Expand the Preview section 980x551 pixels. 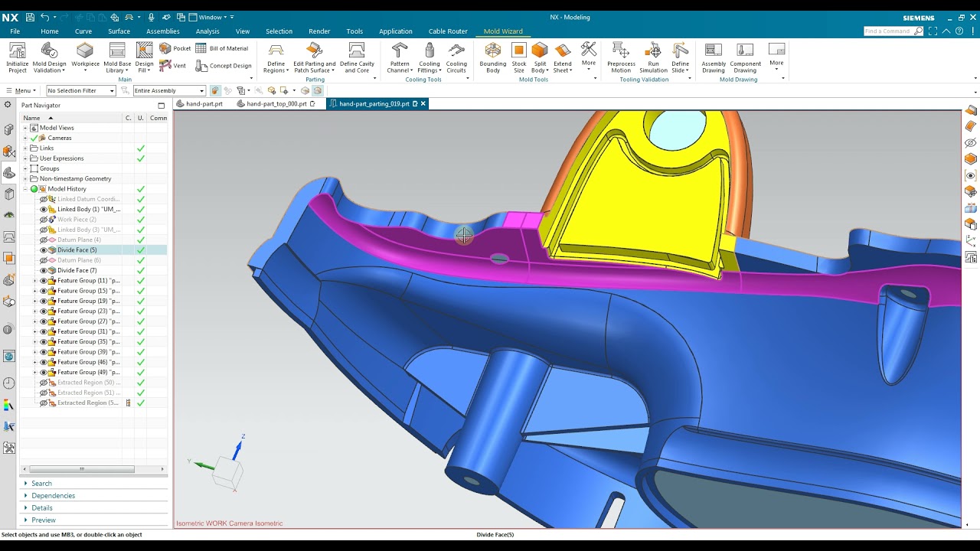click(44, 520)
